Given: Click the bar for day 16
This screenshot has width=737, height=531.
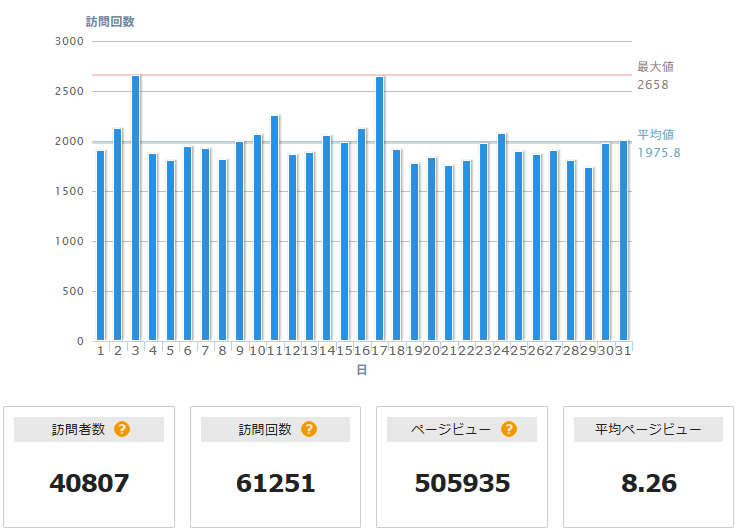Looking at the screenshot, I should click(x=361, y=235).
